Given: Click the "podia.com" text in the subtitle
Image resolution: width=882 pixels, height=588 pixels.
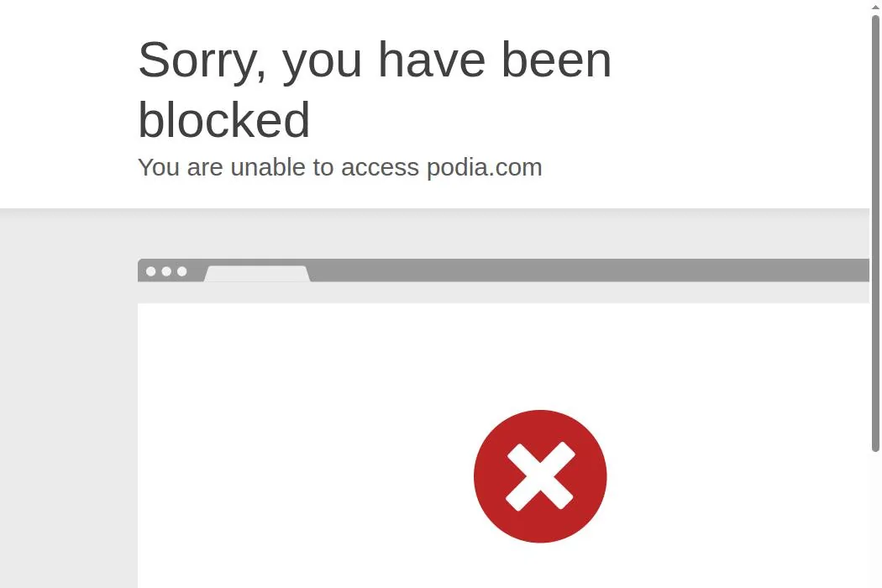Looking at the screenshot, I should [x=485, y=168].
